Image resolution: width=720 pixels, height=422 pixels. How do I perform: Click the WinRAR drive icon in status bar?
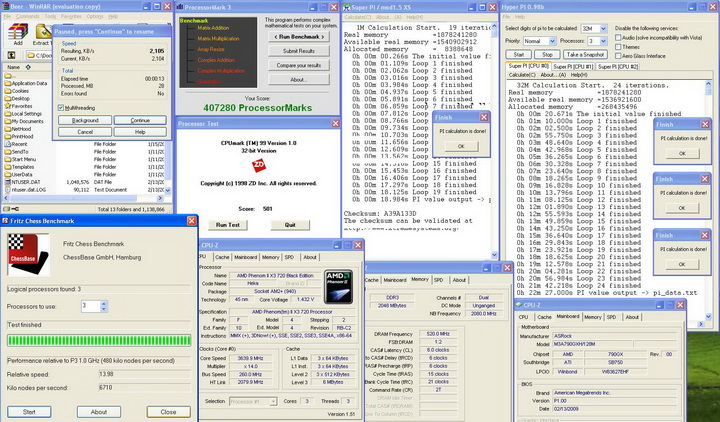point(6,209)
